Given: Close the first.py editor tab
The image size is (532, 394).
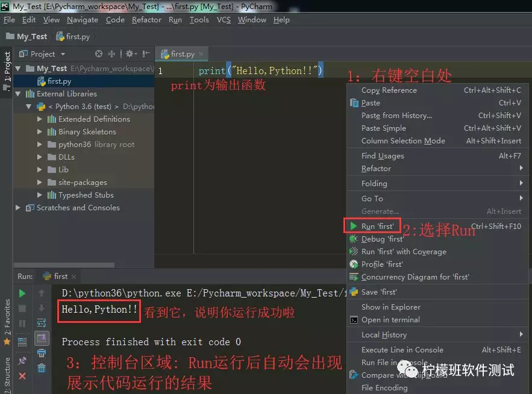Looking at the screenshot, I should tap(201, 54).
